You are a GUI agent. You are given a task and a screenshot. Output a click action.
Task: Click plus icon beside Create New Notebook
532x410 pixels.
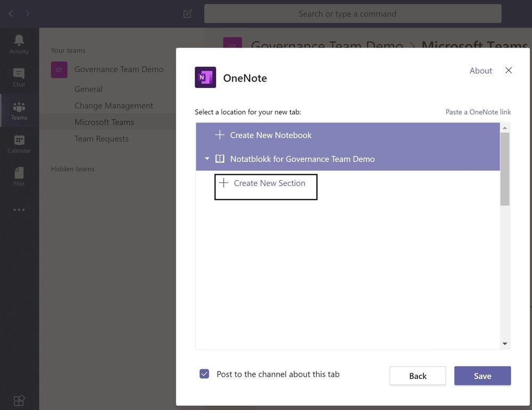click(x=220, y=135)
